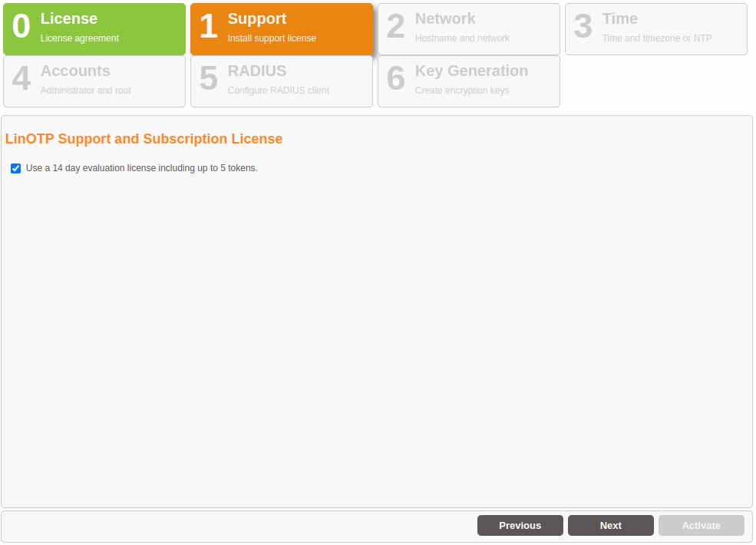This screenshot has width=756, height=545.
Task: Click the number 1 Support step icon
Action: coord(208,28)
